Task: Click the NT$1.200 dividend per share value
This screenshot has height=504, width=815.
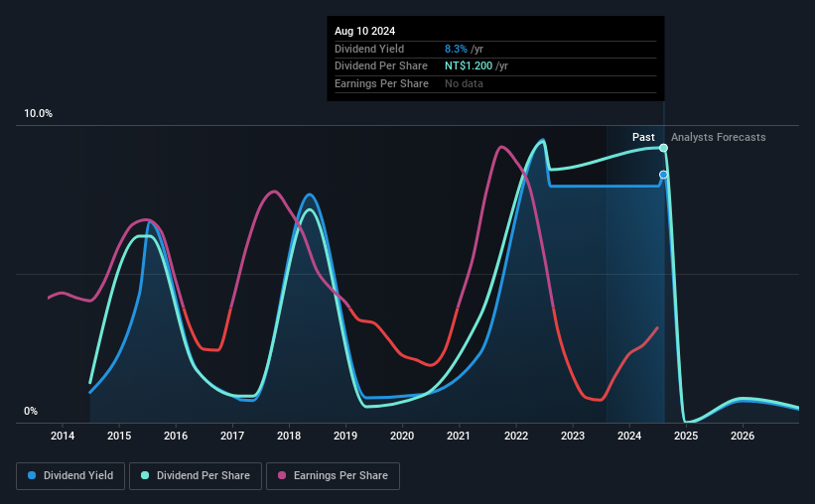Action: coord(469,66)
